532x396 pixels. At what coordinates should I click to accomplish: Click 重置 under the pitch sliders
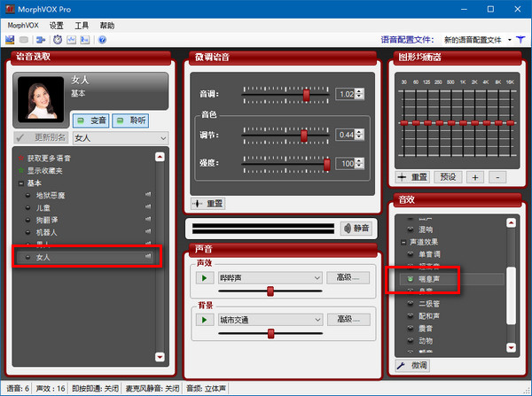pyautogui.click(x=208, y=204)
